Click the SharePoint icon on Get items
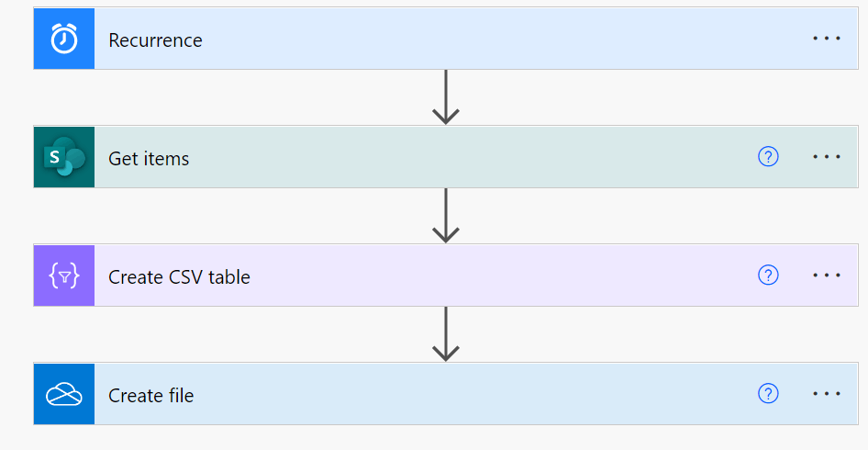Image resolution: width=868 pixels, height=450 pixels. pos(64,157)
